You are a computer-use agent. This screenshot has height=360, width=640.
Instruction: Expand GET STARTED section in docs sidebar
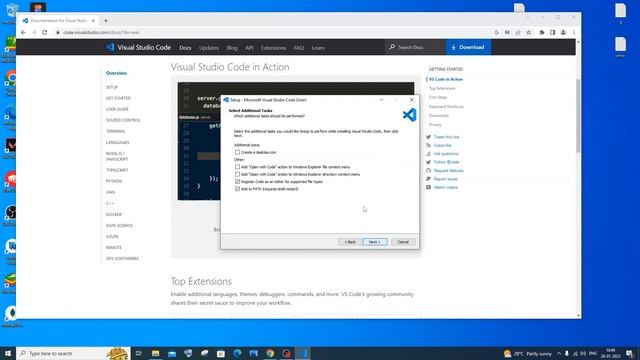pos(118,98)
